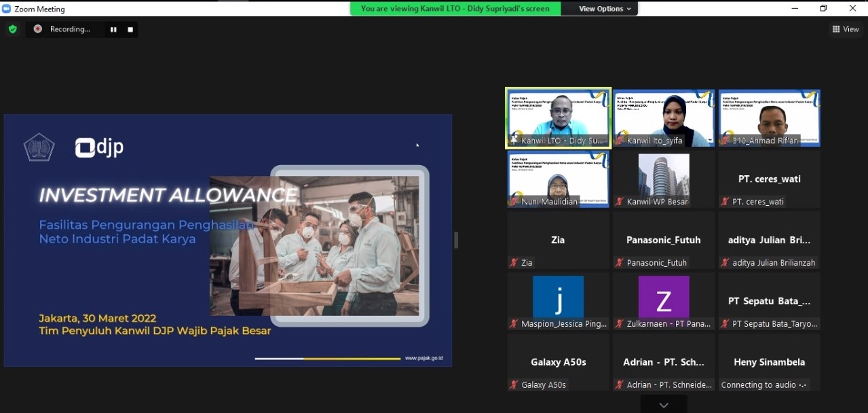The height and width of the screenshot is (413, 868).
Task: Click muted mic icon for PT. ceres_wati
Action: (725, 202)
